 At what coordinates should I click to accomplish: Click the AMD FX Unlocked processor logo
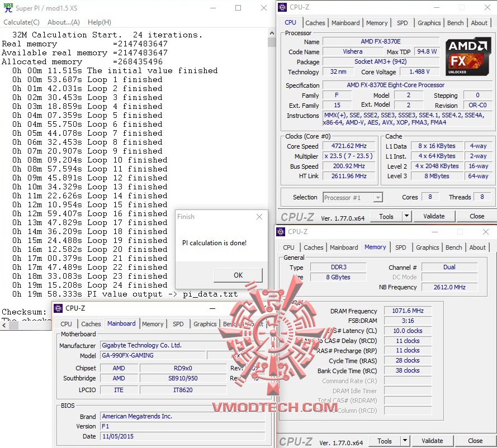pyautogui.click(x=468, y=56)
